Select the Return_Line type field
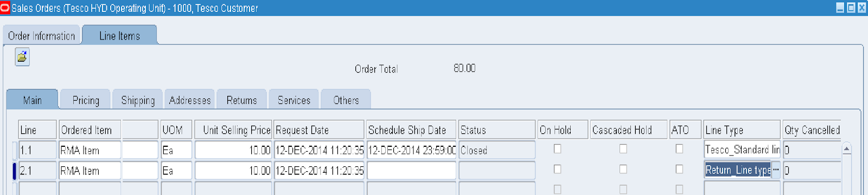The image size is (868, 195). pos(738,170)
